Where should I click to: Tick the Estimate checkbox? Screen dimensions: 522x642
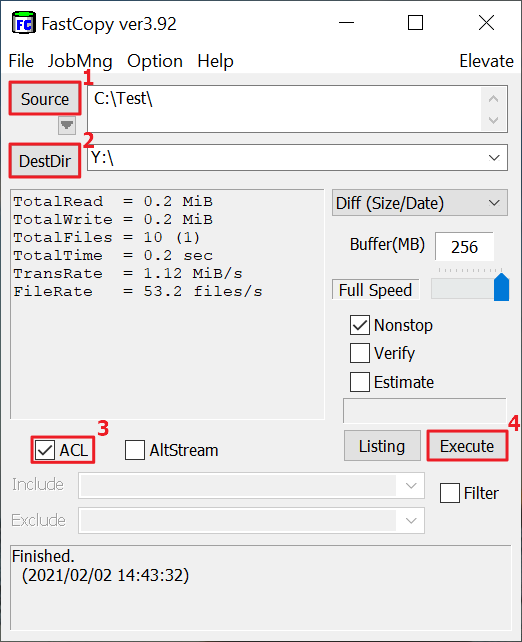pyautogui.click(x=360, y=382)
